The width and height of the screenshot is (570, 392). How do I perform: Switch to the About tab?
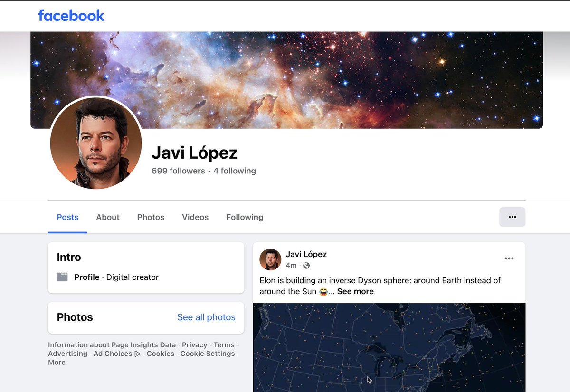click(107, 217)
